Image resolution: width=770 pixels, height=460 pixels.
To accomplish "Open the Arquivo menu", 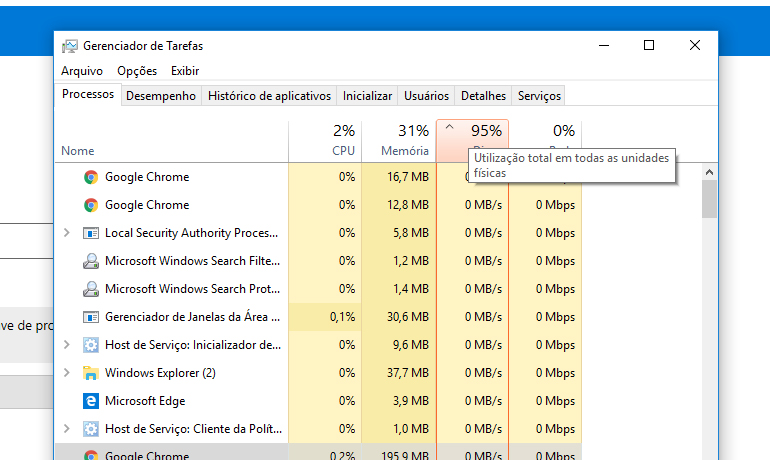I will [82, 71].
